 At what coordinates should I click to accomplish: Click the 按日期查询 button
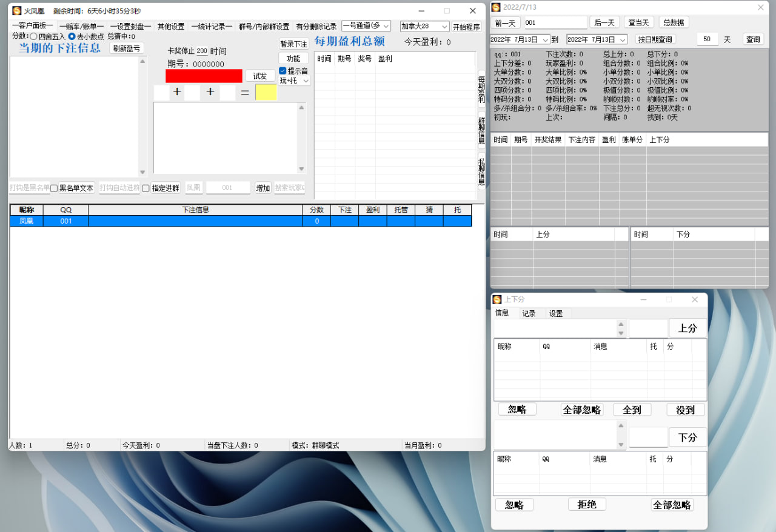655,39
